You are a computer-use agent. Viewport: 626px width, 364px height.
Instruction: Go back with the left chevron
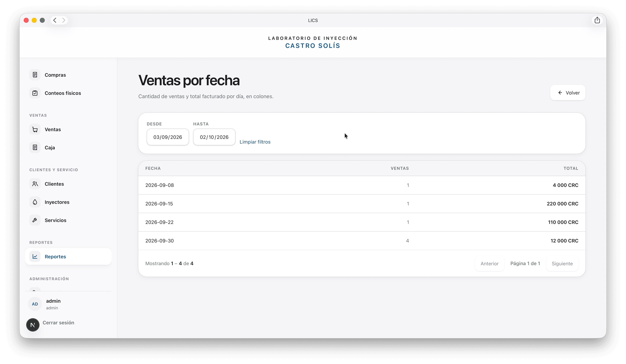pos(55,20)
